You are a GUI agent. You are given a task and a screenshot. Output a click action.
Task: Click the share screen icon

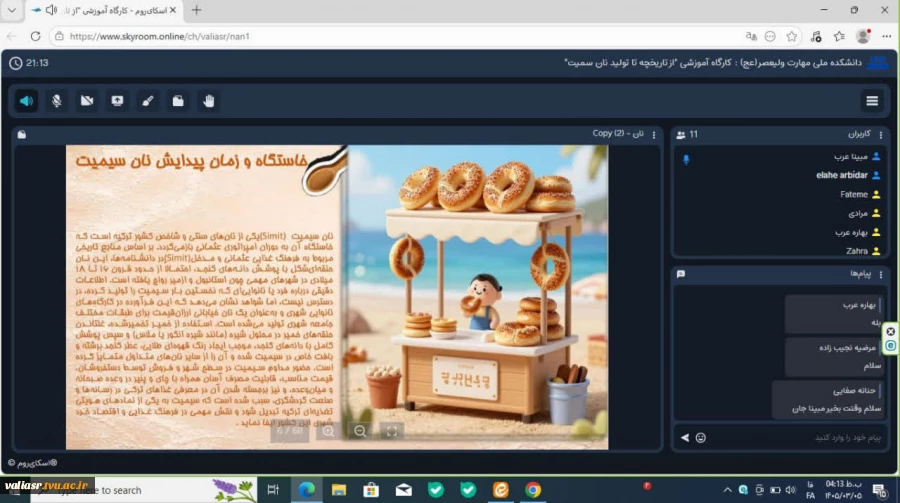(x=117, y=101)
